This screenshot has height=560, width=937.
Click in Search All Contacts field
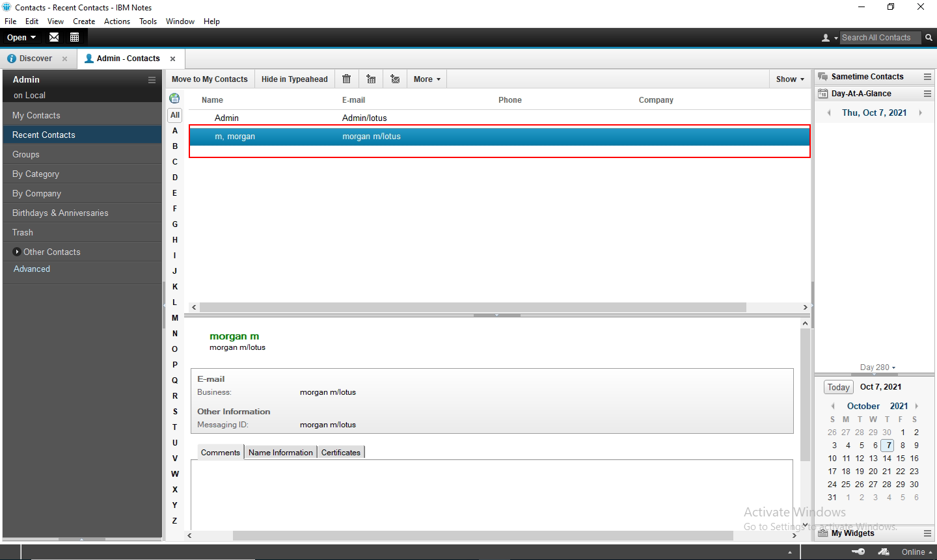[x=880, y=38]
